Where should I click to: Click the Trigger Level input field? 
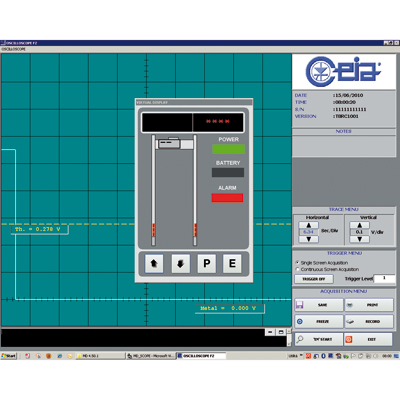384,279
